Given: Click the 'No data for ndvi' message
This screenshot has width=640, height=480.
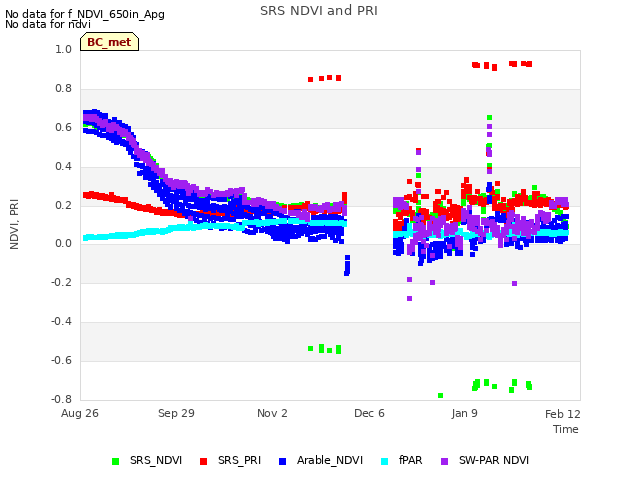Looking at the screenshot, I should coord(48,24).
